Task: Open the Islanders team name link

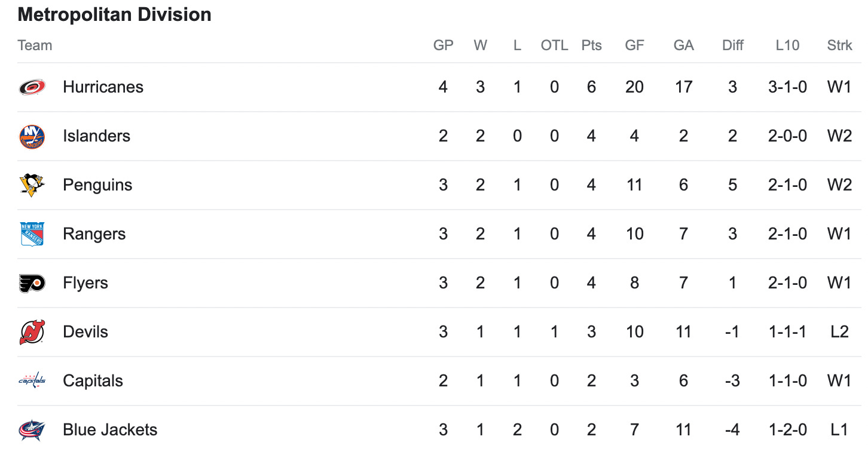Action: click(x=96, y=136)
